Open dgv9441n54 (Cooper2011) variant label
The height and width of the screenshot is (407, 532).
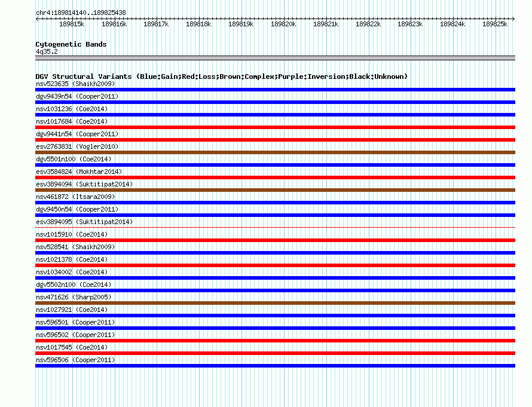[77, 134]
